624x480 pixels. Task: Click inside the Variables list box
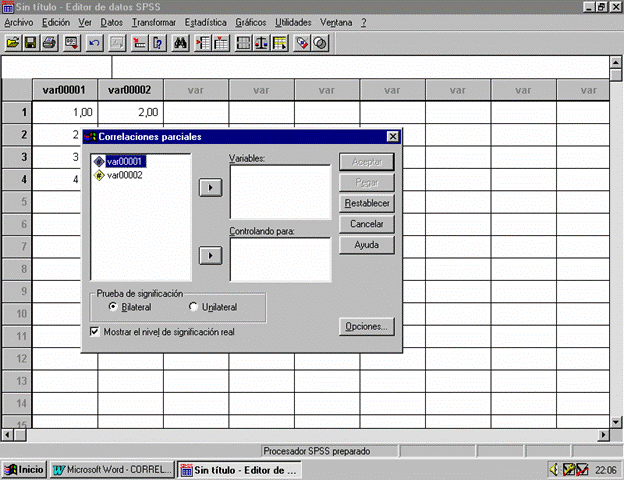point(281,192)
